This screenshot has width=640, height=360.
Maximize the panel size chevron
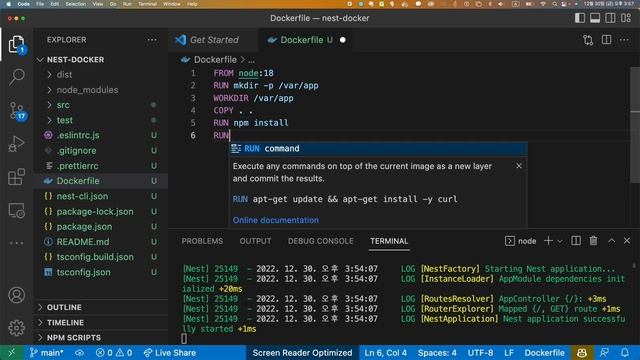pyautogui.click(x=611, y=241)
